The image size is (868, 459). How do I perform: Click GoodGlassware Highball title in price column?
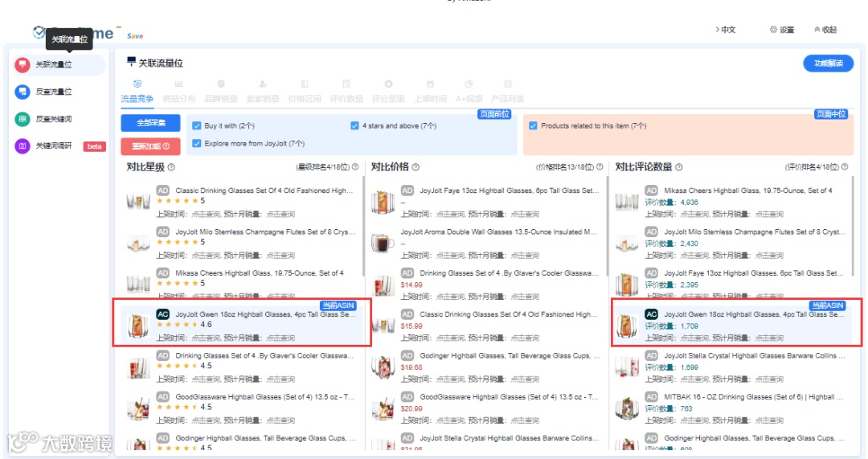pyautogui.click(x=510, y=397)
